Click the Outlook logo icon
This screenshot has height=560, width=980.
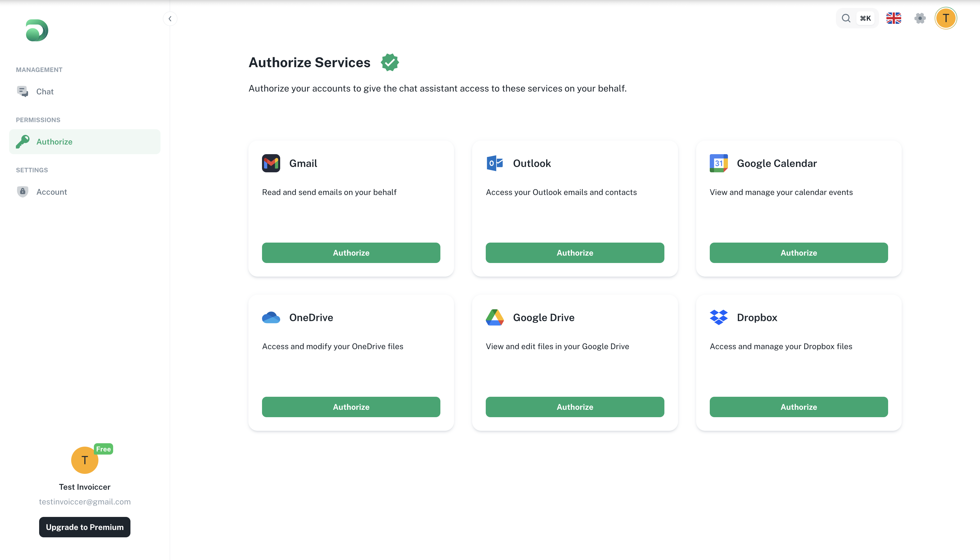click(495, 163)
